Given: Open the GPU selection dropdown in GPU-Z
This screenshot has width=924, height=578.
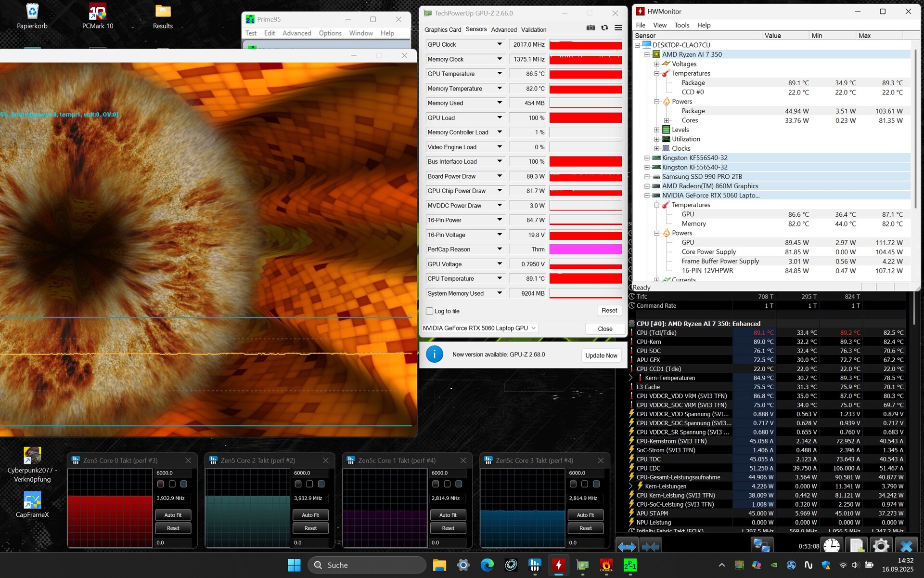Looking at the screenshot, I should [480, 328].
